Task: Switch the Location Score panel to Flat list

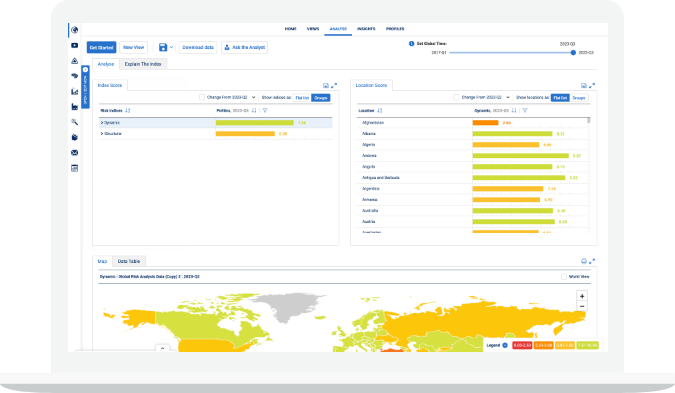Action: click(x=560, y=98)
